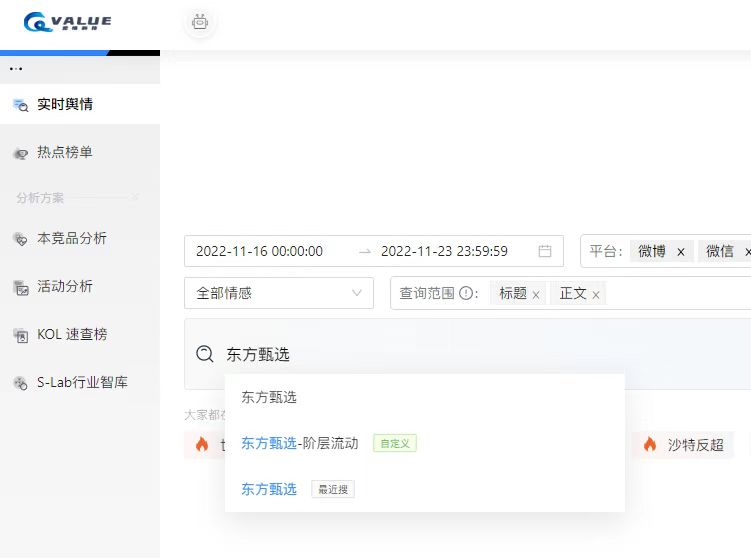Screen dimensions: 751x558
Task: Click the 平台 platform selector field
Action: pos(666,251)
